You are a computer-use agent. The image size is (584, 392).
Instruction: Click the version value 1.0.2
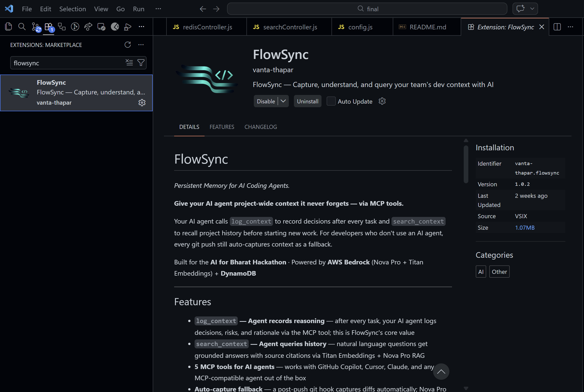coord(522,184)
